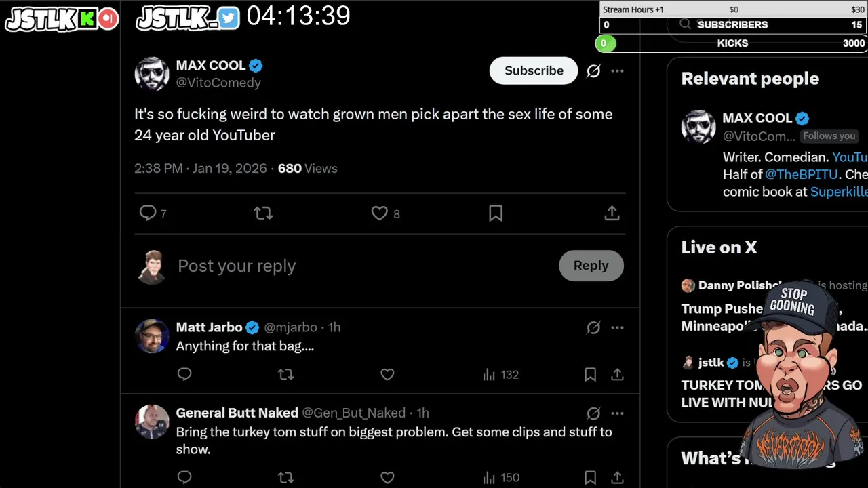868x488 pixels.
Task: Click the KICKS progress bar
Action: (732, 43)
